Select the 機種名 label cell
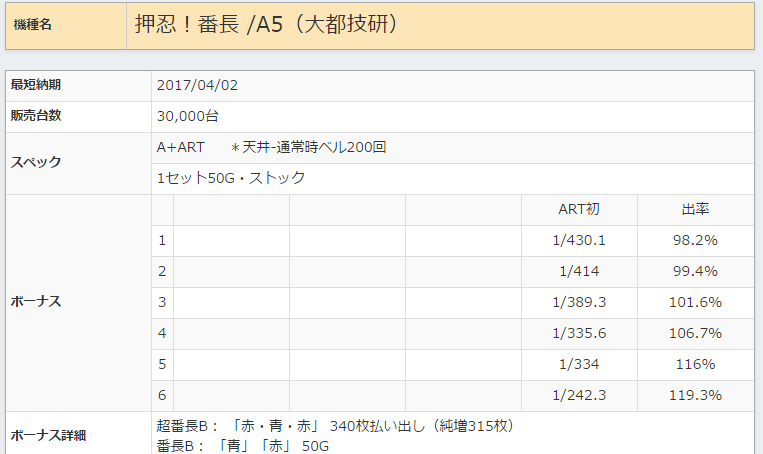763x454 pixels. pos(66,25)
